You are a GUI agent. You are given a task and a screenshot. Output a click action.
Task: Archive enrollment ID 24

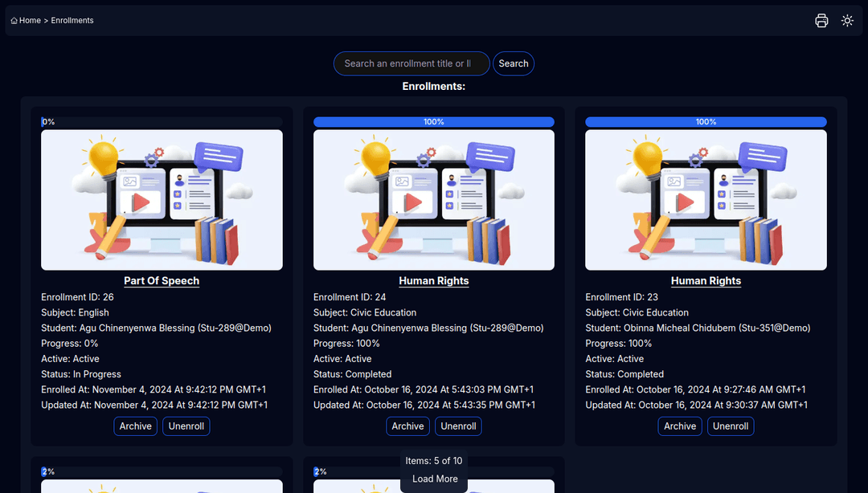pyautogui.click(x=407, y=426)
